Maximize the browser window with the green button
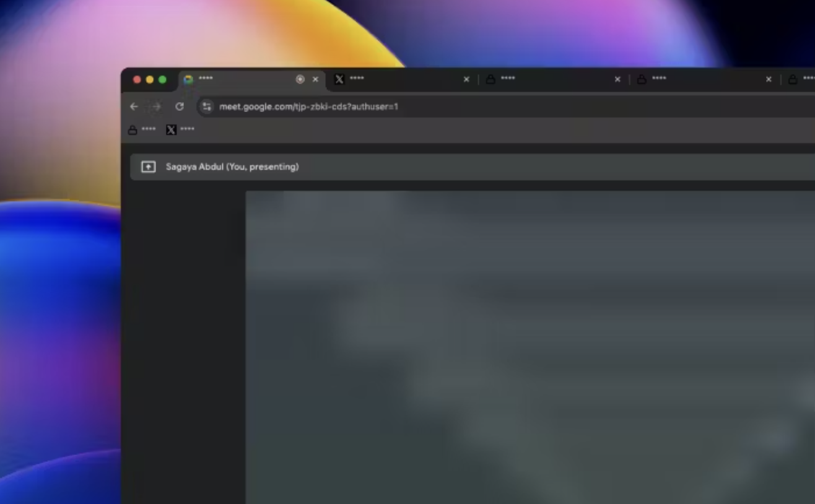 click(162, 79)
